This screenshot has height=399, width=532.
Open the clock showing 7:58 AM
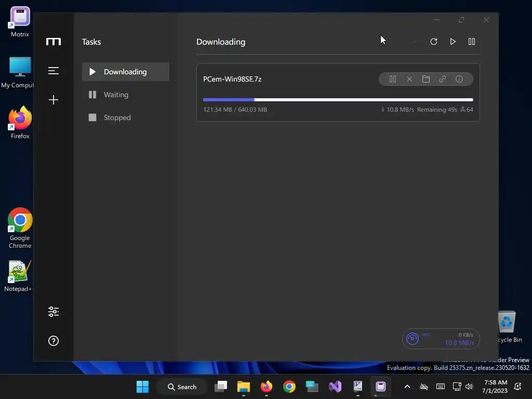(495, 387)
